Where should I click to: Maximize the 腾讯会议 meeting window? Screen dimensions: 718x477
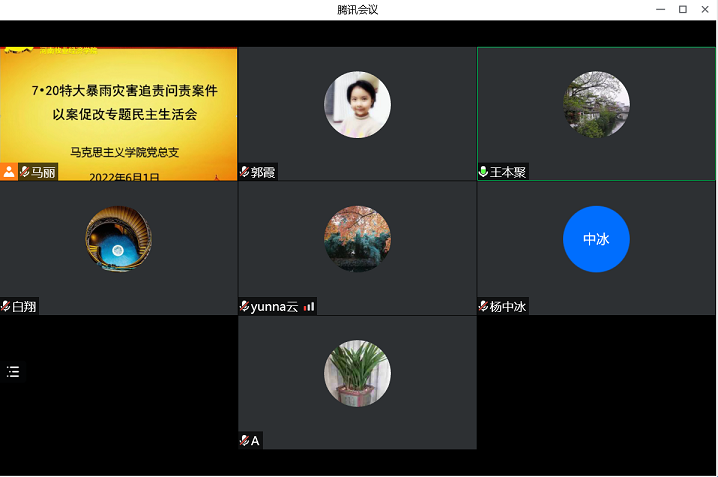point(683,9)
